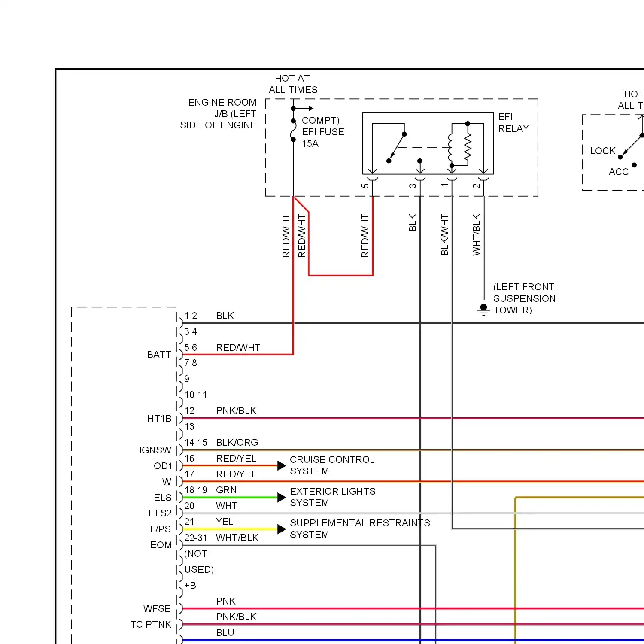This screenshot has height=644, width=644.
Task: Select connector pin numbers 10 11
Action: tap(195, 395)
